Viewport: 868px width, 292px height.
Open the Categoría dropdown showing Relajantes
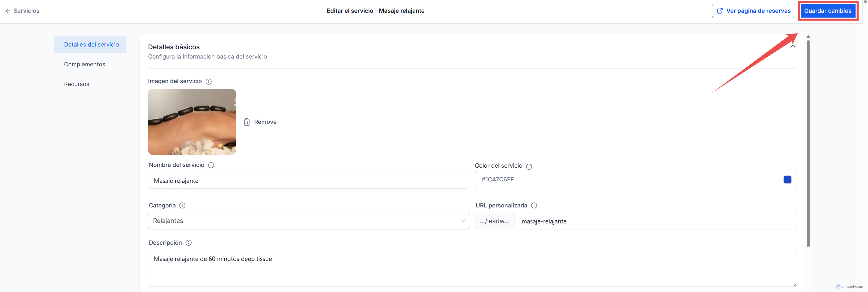point(308,221)
